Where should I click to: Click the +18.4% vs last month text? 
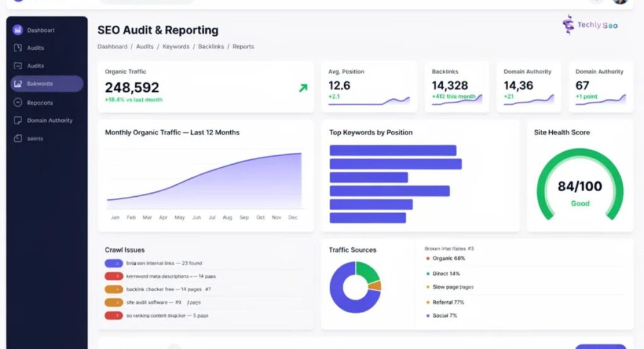tap(133, 100)
